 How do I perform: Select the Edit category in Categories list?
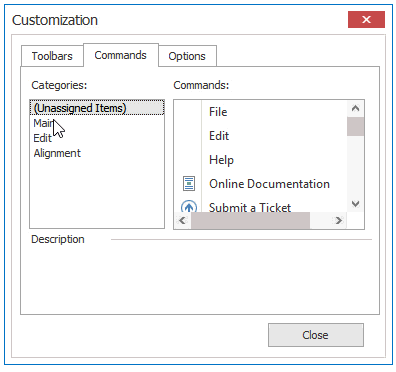point(97,138)
